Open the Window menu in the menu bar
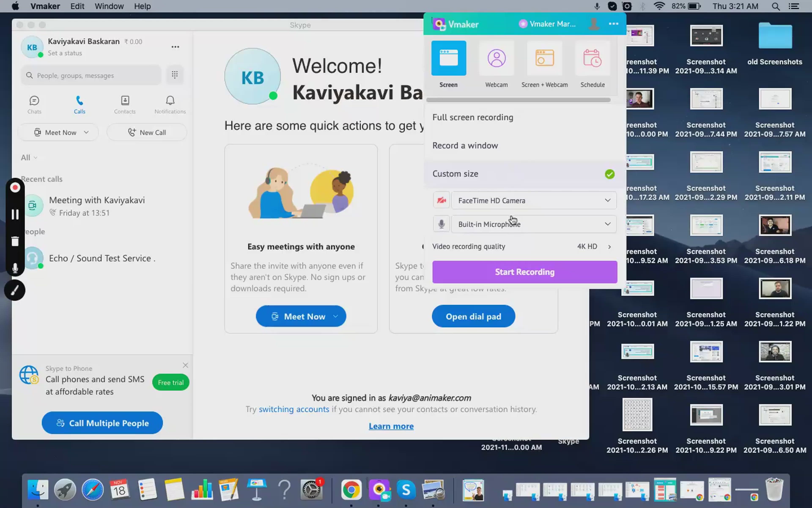This screenshot has width=812, height=508. pyautogui.click(x=109, y=6)
